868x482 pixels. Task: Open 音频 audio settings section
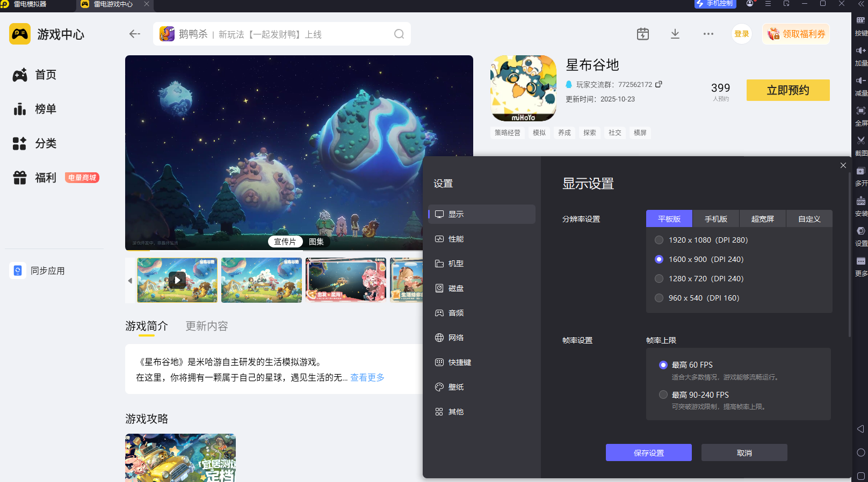click(482, 313)
